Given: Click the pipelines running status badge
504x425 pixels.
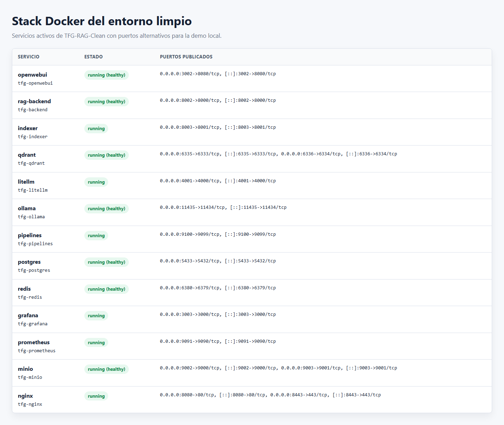Looking at the screenshot, I should [96, 236].
